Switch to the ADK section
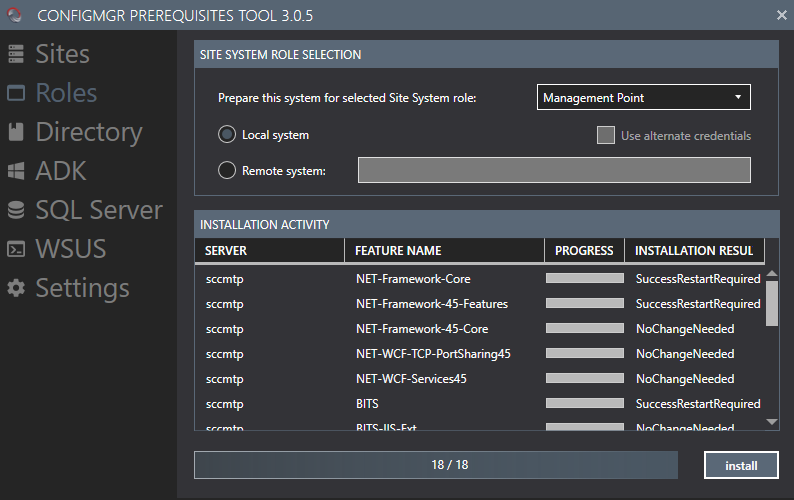 pyautogui.click(x=61, y=171)
